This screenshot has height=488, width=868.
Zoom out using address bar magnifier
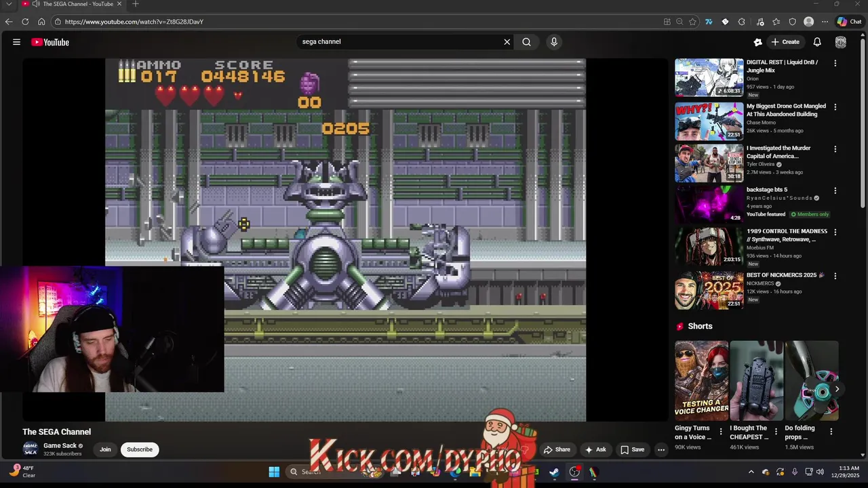point(679,22)
